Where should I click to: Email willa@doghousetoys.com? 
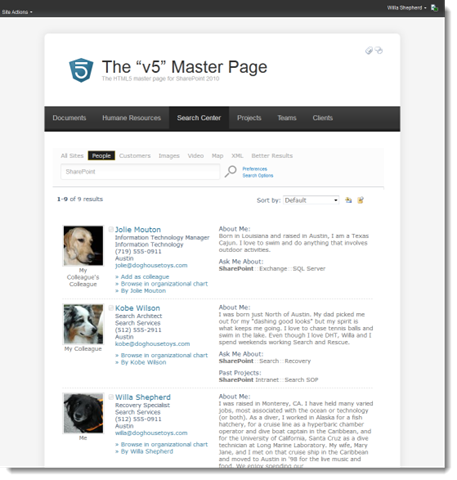[x=151, y=433]
